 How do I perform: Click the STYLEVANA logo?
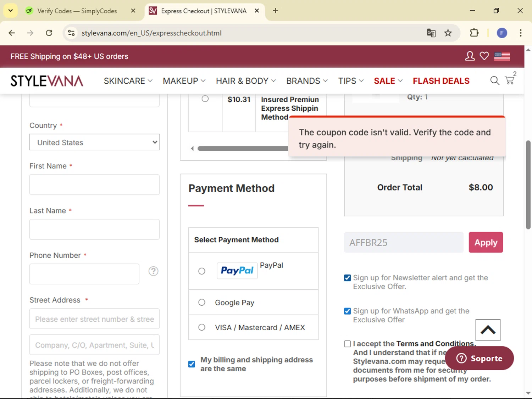pos(47,81)
